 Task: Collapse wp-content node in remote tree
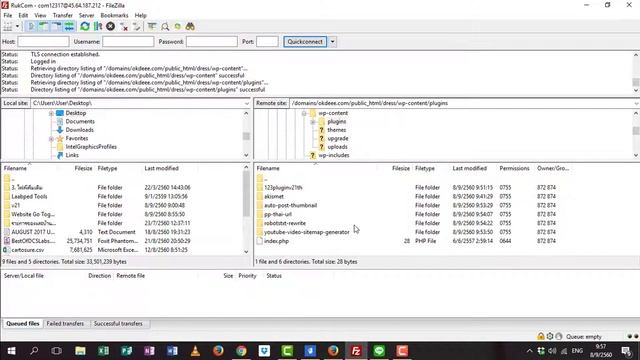click(304, 113)
